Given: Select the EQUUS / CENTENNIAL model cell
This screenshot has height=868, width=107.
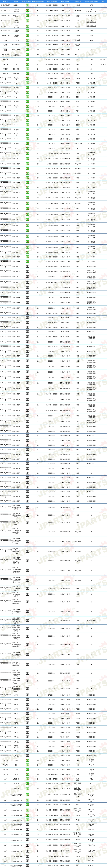Looking at the screenshot, I should 16,55.
